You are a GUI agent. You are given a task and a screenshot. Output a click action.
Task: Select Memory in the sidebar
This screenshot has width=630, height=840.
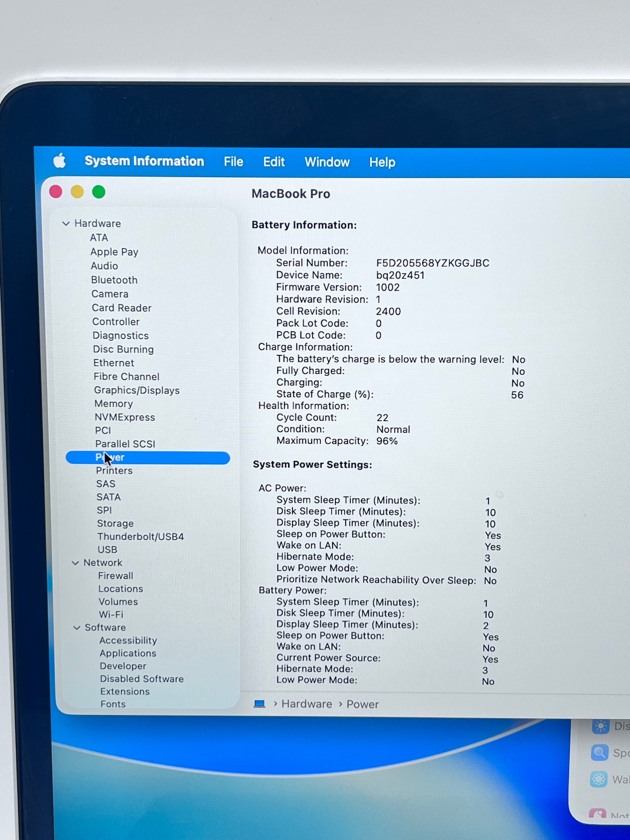[114, 404]
